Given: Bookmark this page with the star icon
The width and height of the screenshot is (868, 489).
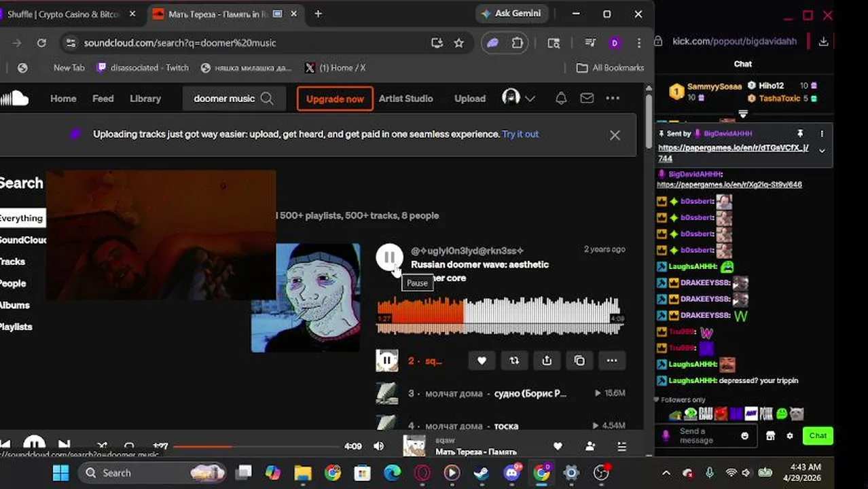Looking at the screenshot, I should click(459, 43).
